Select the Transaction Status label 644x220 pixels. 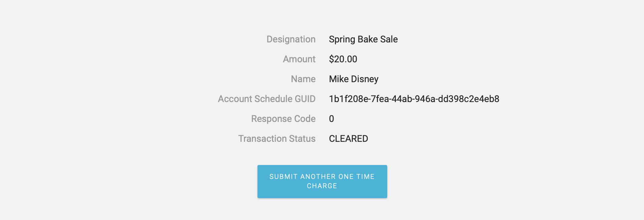point(277,139)
